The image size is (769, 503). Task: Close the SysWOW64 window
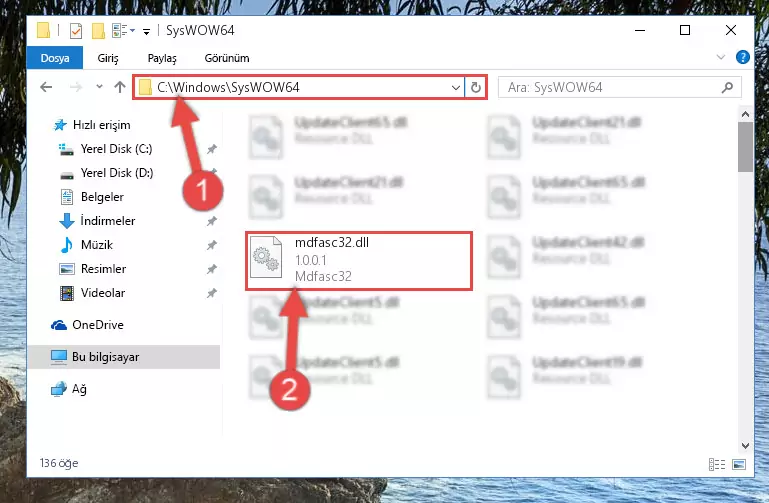click(731, 30)
